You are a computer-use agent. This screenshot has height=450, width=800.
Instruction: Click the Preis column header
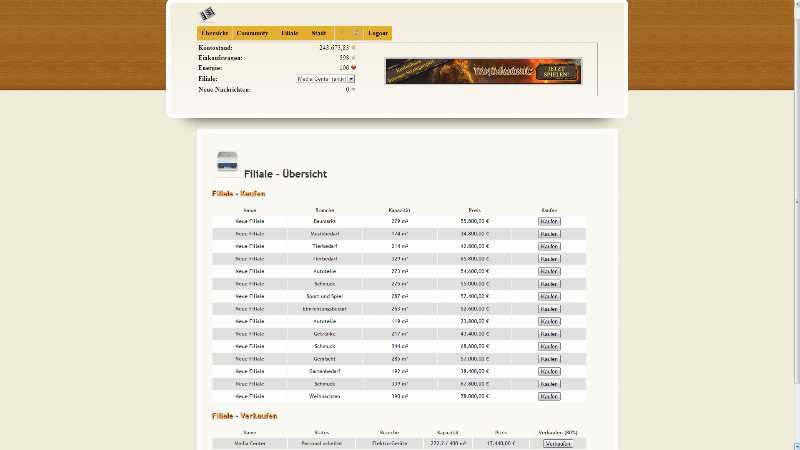[474, 210]
